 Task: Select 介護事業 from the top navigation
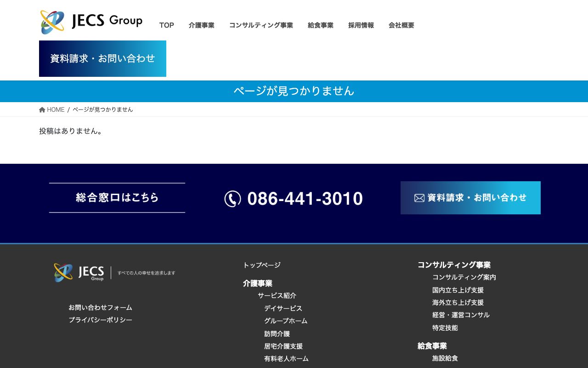click(x=202, y=25)
